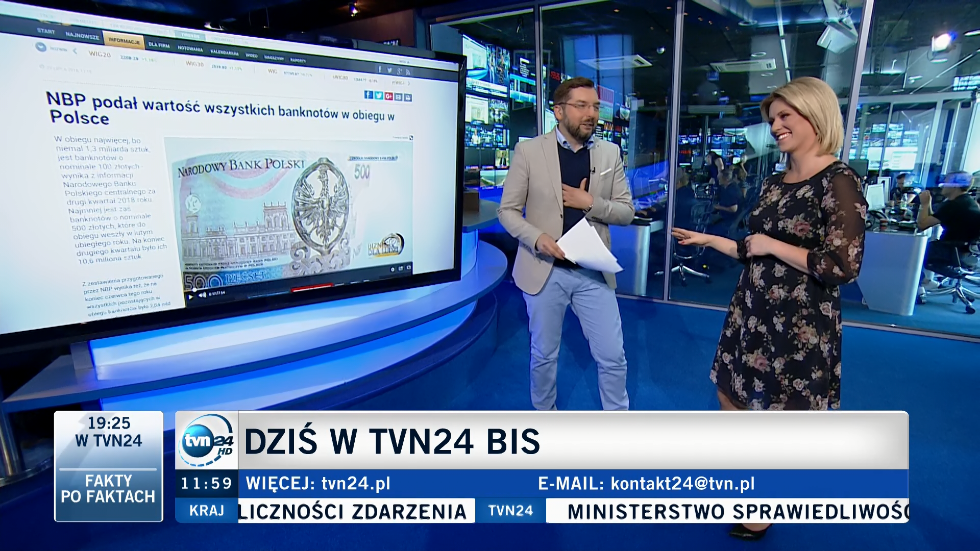Click the tvn24 HD channel logo
The width and height of the screenshot is (980, 551).
tap(207, 440)
